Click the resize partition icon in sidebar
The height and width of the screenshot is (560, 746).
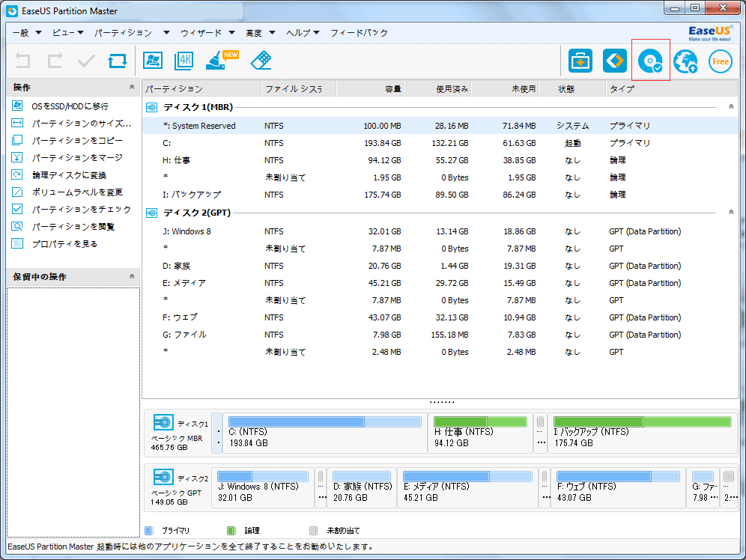coord(17,123)
